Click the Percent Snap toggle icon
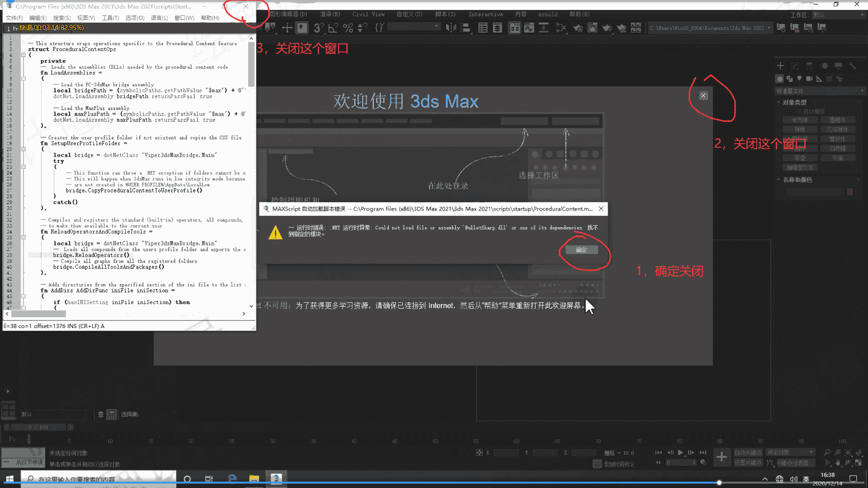 (348, 28)
